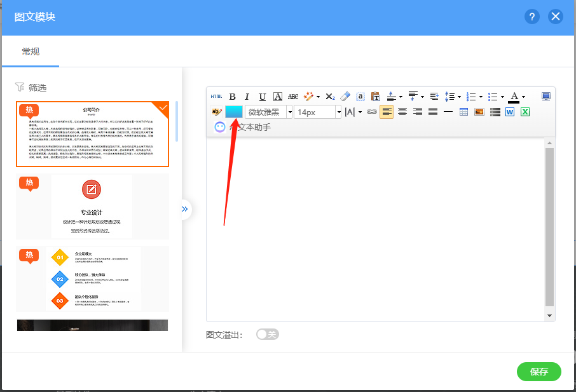Viewport: 576px width, 392px height.
Task: Select the 公司简介 template thumbnail
Action: click(92, 134)
